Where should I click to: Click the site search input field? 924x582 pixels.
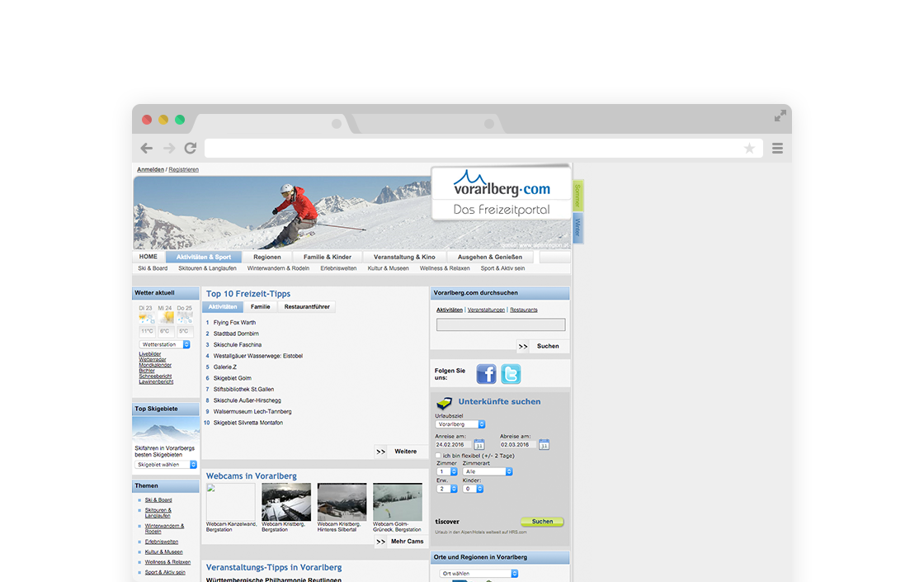pos(501,325)
